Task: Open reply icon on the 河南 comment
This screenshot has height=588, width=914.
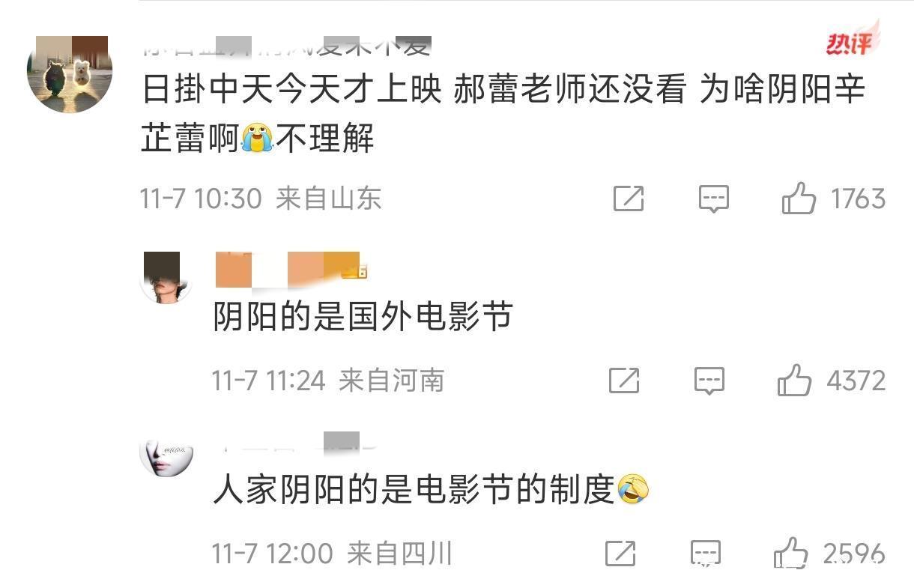Action: click(709, 381)
